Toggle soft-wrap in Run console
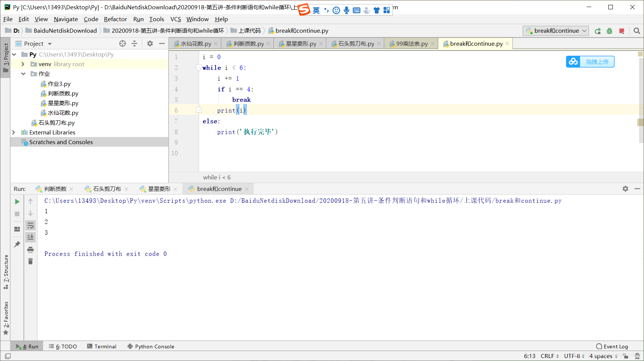644x361 pixels. click(30, 225)
